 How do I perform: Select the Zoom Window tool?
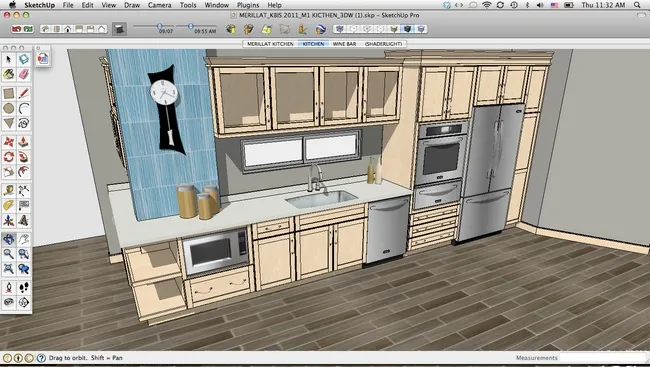pyautogui.click(x=24, y=254)
